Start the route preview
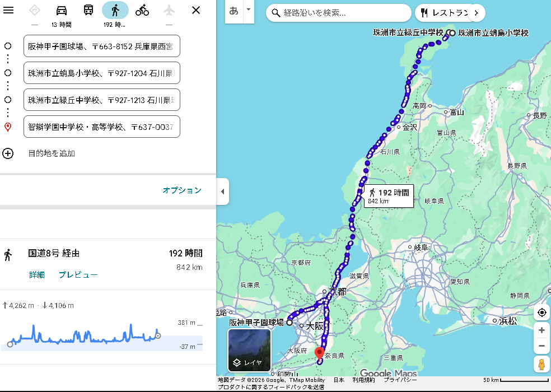Screen dimensions: 551x392 (x=78, y=274)
